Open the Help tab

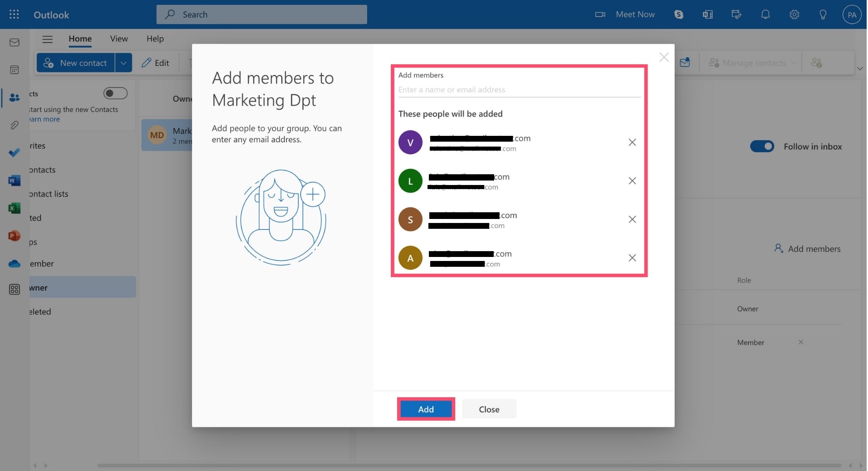tap(156, 39)
